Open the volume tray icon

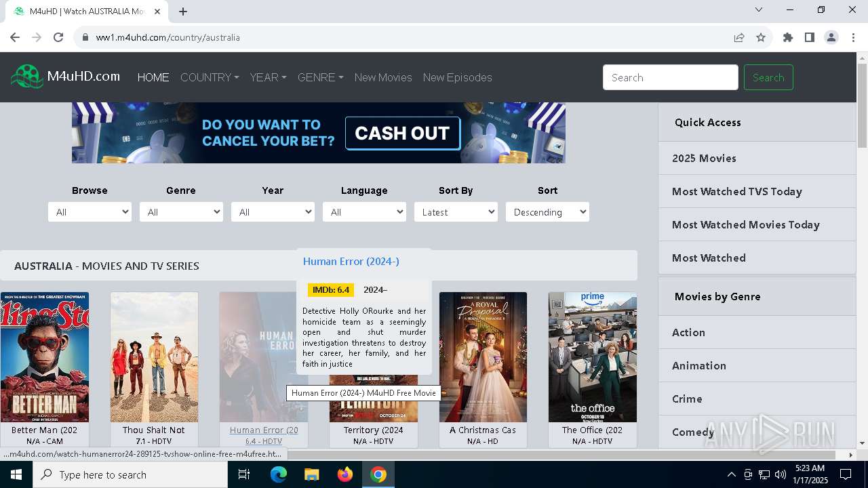[x=781, y=474]
